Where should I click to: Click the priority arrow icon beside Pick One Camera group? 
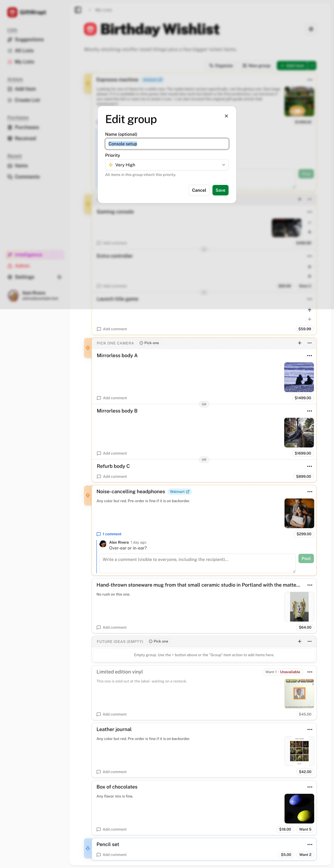point(88,348)
